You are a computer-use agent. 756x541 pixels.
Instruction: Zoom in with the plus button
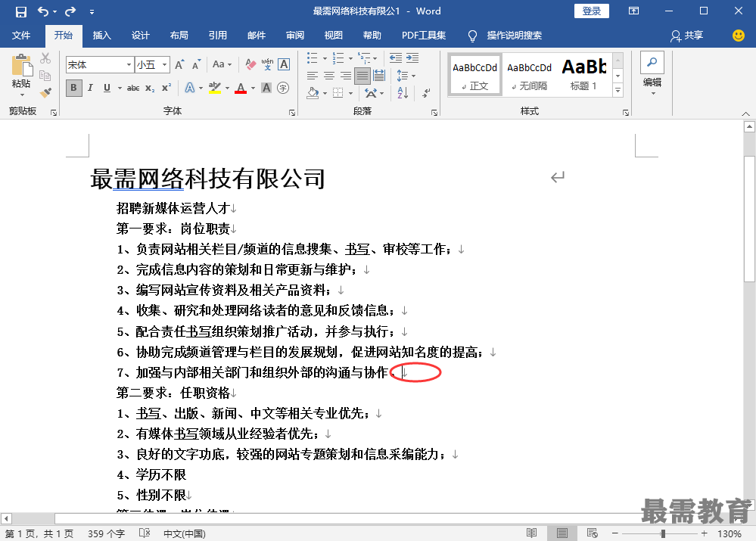[x=705, y=533]
